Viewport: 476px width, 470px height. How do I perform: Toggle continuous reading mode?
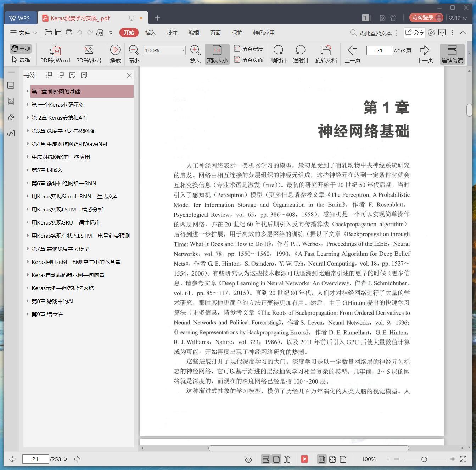452,54
